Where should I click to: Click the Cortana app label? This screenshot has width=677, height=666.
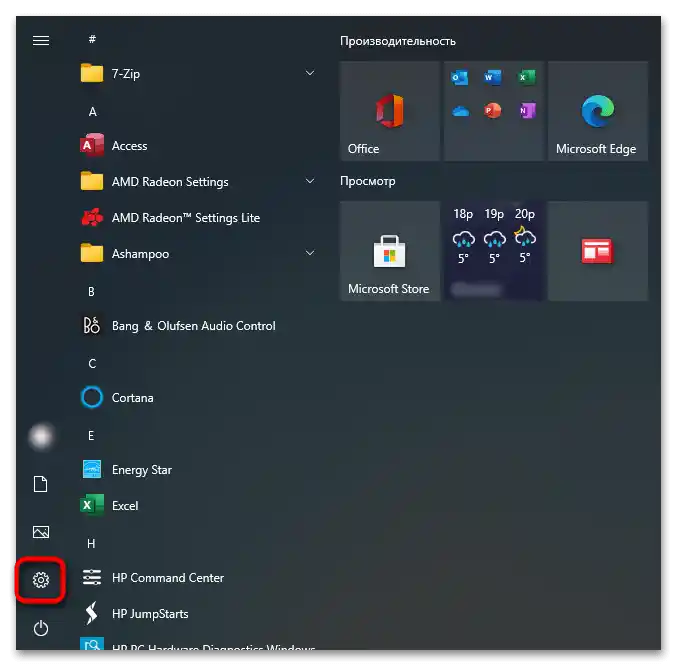[x=133, y=398]
